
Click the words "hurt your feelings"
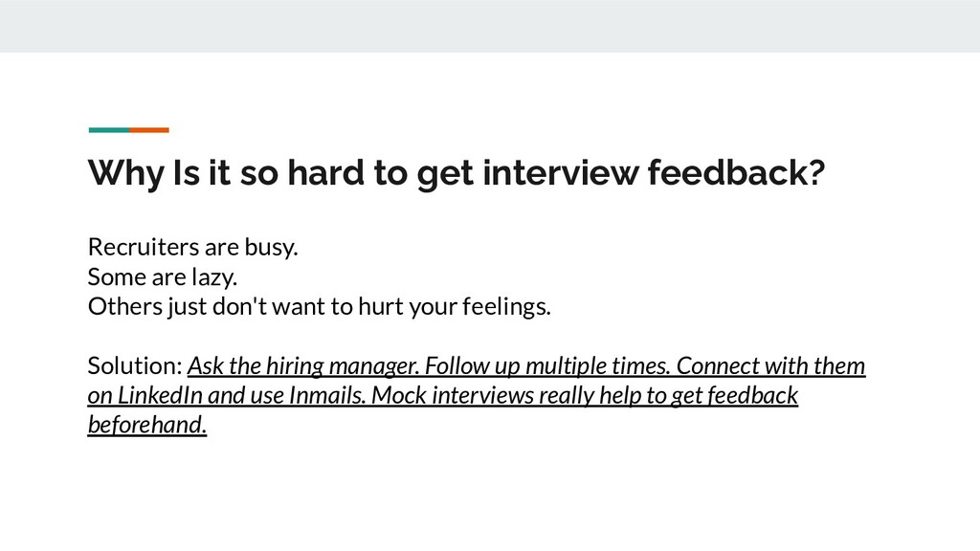point(455,307)
